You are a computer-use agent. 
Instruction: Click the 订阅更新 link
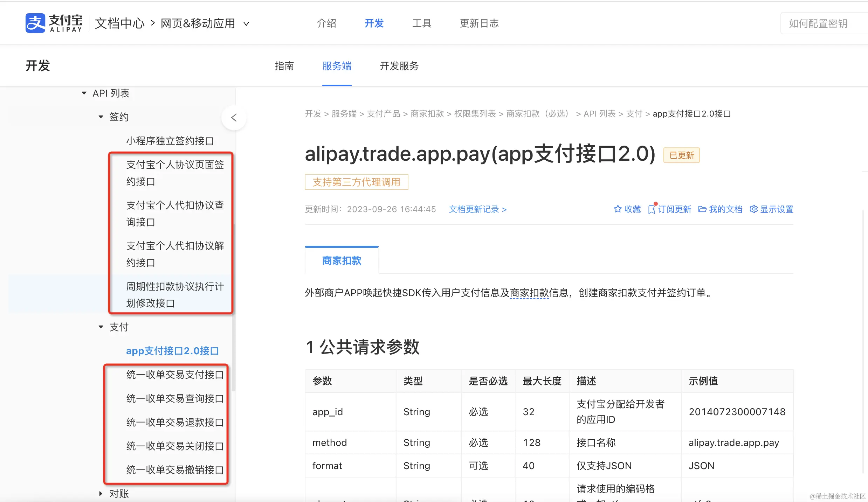click(675, 209)
